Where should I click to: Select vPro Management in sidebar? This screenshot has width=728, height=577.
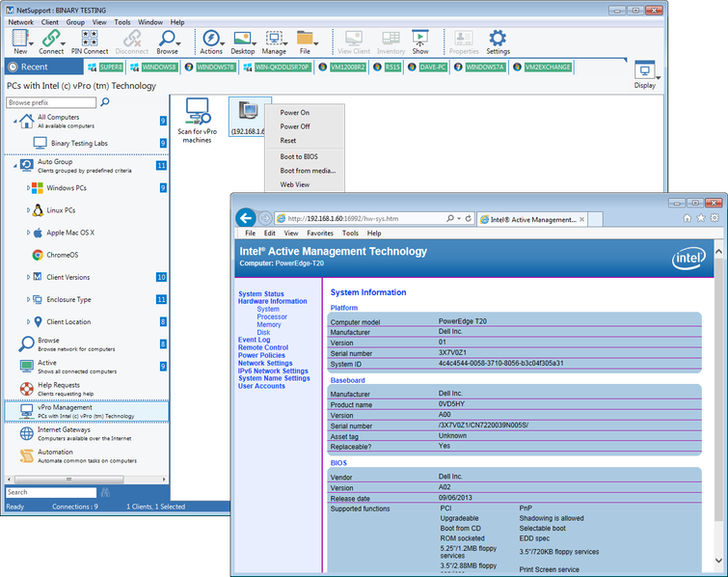pyautogui.click(x=87, y=411)
